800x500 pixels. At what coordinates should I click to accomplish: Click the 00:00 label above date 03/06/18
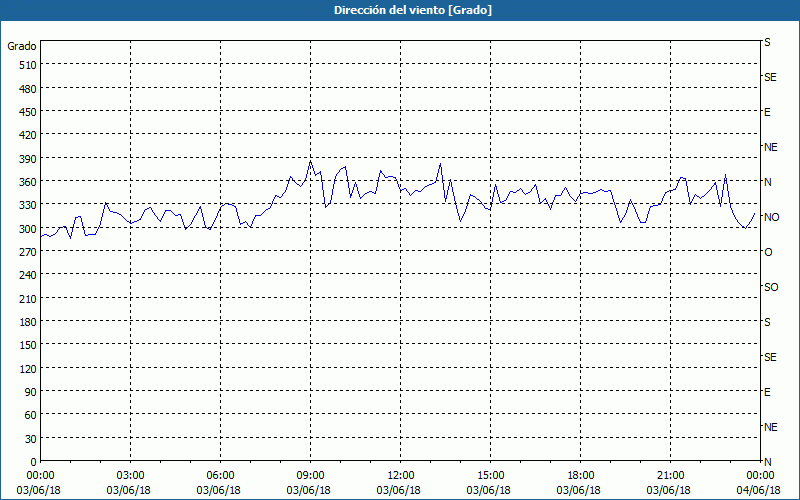(x=41, y=476)
